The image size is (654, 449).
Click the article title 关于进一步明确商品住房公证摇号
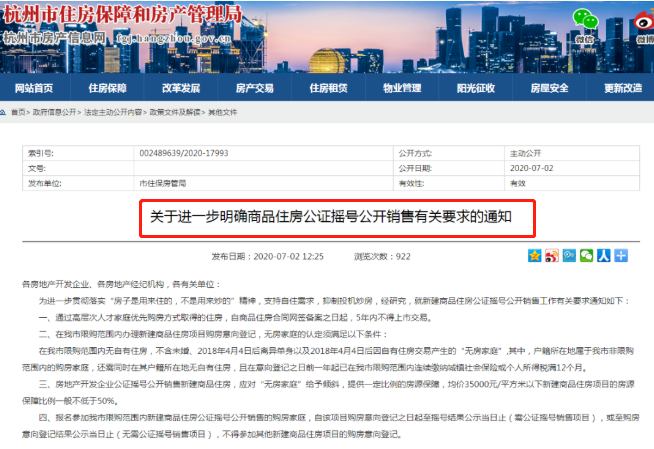tap(331, 217)
